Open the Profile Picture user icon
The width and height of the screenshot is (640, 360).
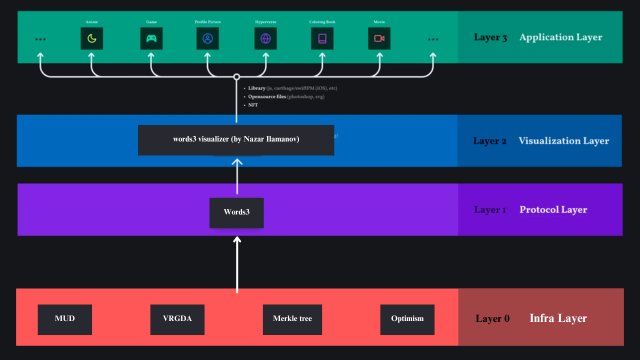point(208,38)
